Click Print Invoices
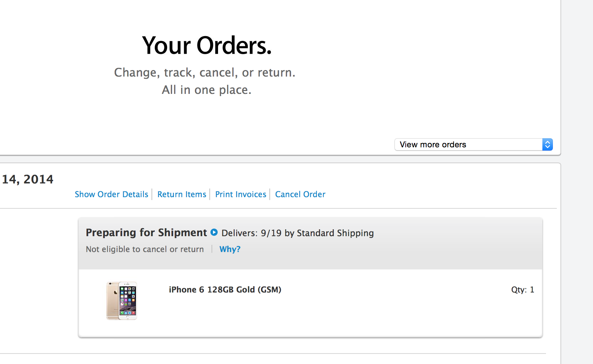The width and height of the screenshot is (593, 364). 240,194
